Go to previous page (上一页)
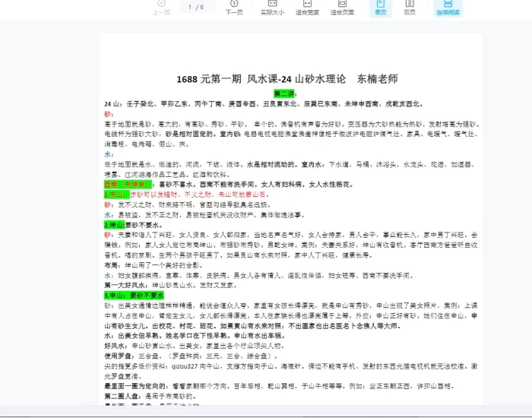 (161, 8)
